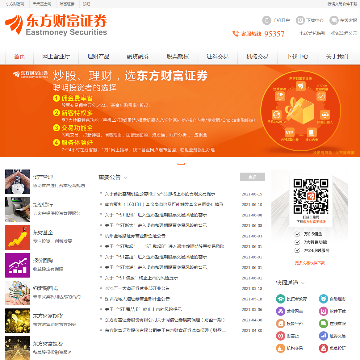
Task: Click the upper-right checkmark icon on the banner wheel
Action: tap(322, 96)
